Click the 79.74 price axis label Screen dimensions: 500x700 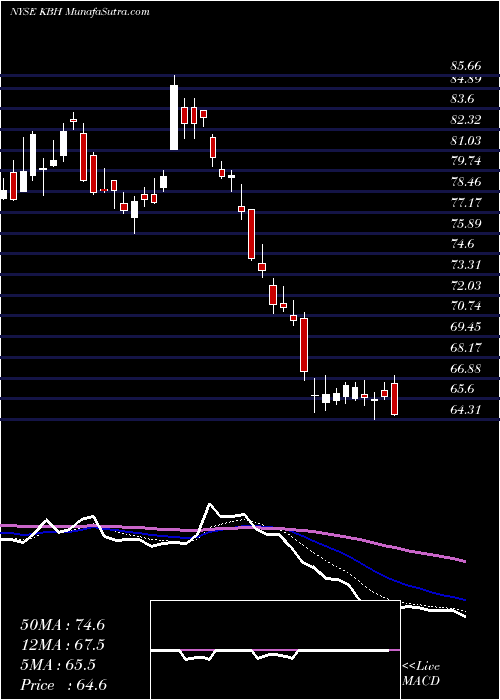tap(466, 161)
